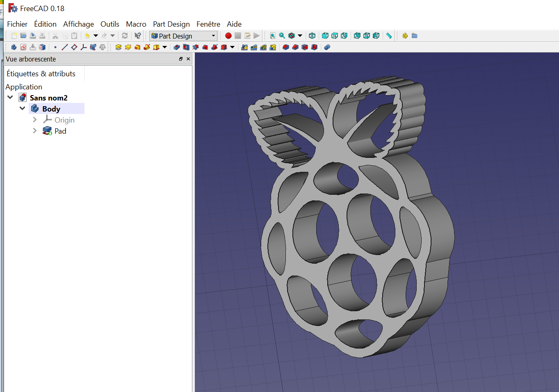The height and width of the screenshot is (392, 559).
Task: Create a datum plane
Action: pyautogui.click(x=74, y=47)
